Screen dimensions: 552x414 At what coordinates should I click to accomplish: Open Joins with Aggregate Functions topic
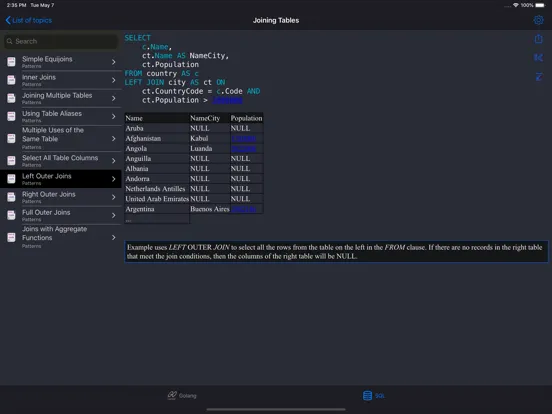click(x=61, y=237)
